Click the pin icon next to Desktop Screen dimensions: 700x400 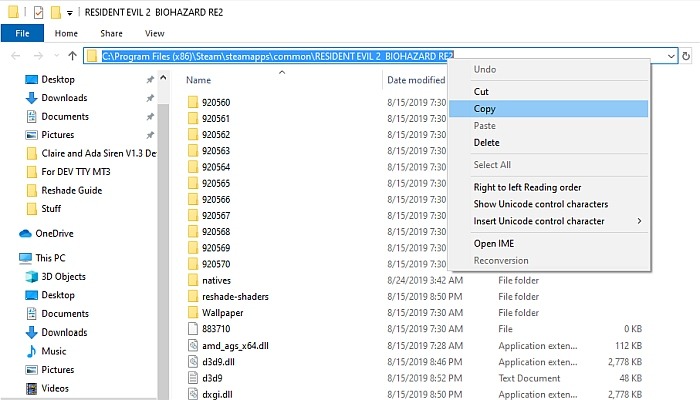[x=150, y=79]
